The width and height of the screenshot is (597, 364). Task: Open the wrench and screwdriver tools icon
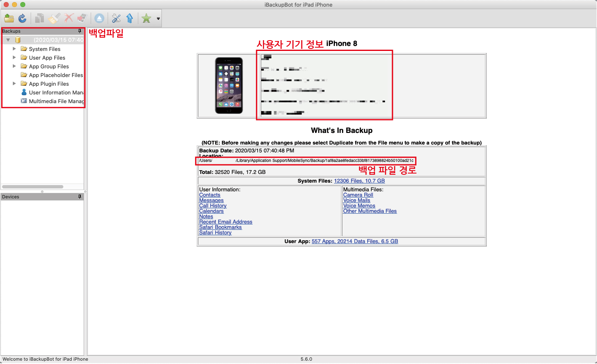(x=116, y=18)
